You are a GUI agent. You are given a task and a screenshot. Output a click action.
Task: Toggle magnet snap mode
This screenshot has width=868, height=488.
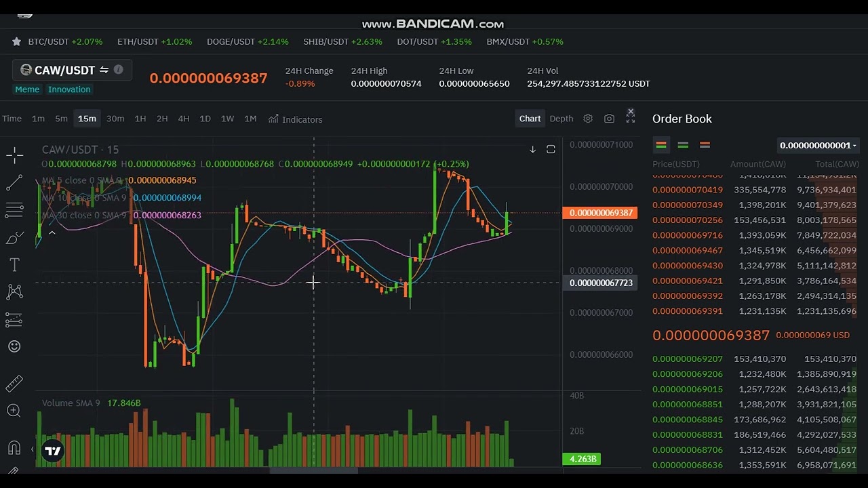tap(14, 447)
